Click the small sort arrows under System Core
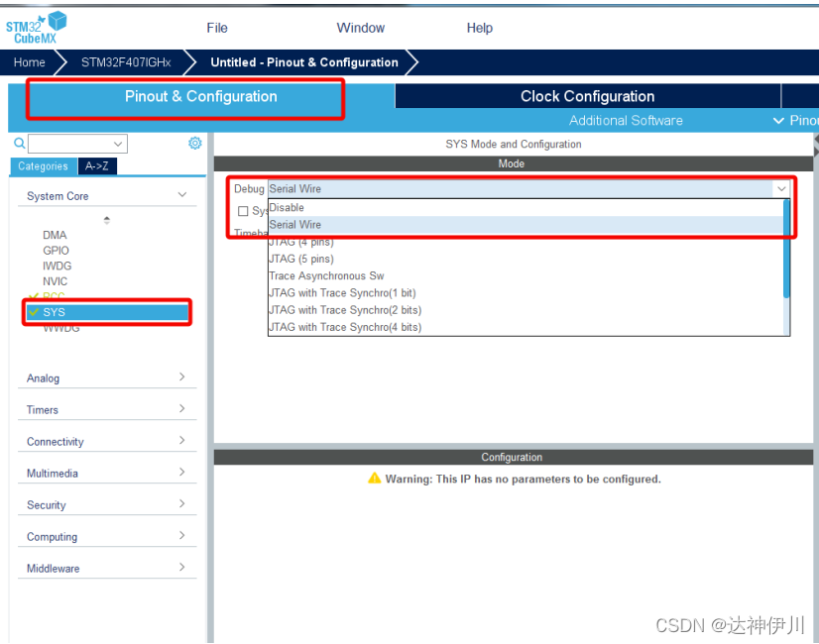 pyautogui.click(x=106, y=220)
